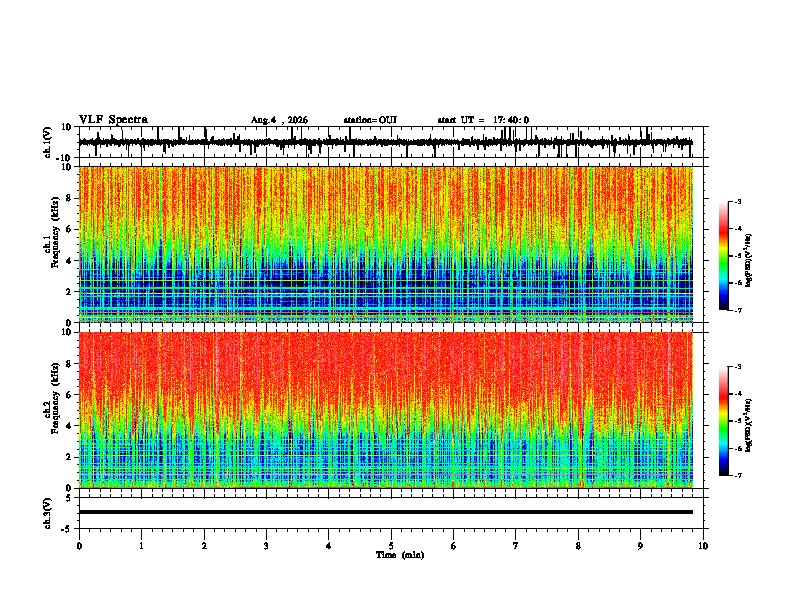The height and width of the screenshot is (612, 792).
Task: Click the "2" kHz tick on ch.2 frequency axis
Action: pos(69,457)
